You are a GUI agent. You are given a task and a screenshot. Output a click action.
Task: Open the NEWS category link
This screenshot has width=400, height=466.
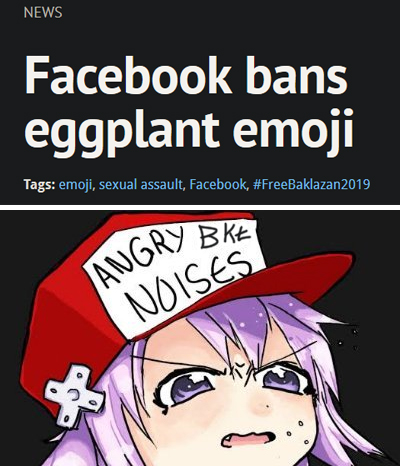43,13
